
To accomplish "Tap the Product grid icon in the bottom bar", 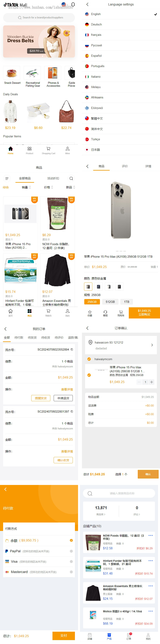I will (29, 149).
